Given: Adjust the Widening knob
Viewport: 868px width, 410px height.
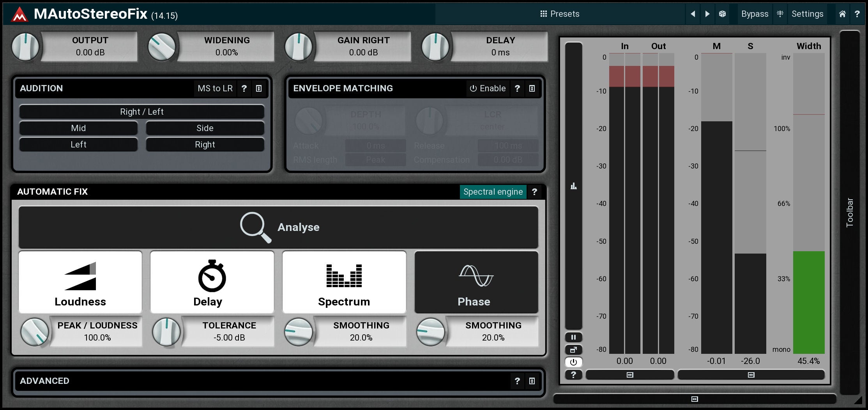Looking at the screenshot, I should [162, 47].
